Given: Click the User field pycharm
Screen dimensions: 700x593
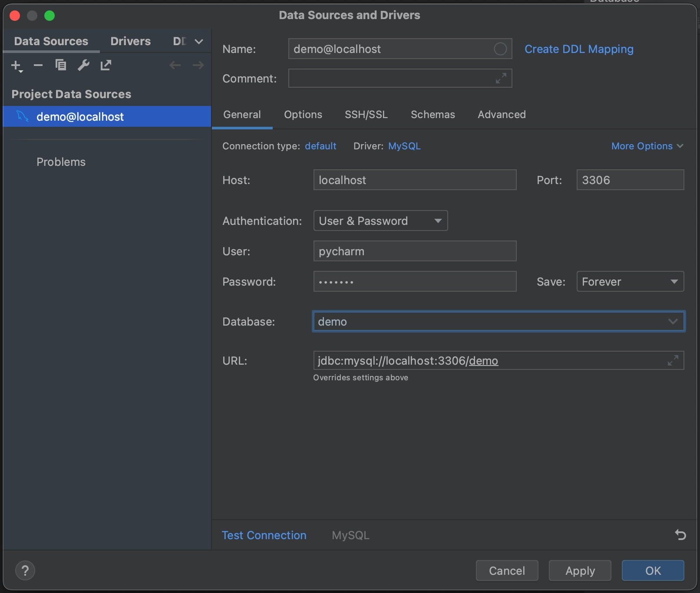Looking at the screenshot, I should point(415,251).
